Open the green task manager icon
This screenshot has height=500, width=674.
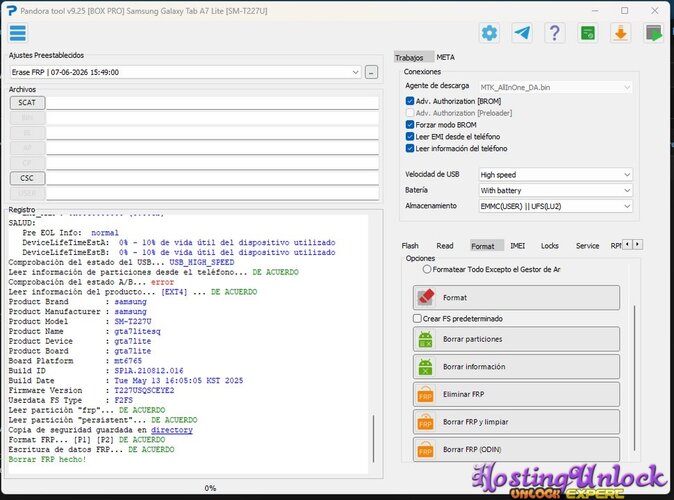[x=588, y=33]
